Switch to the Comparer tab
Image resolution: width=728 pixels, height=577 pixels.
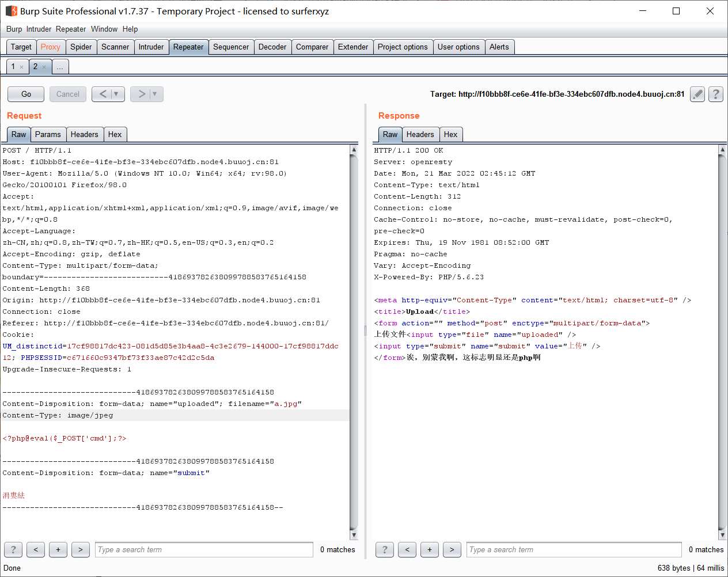pos(312,47)
